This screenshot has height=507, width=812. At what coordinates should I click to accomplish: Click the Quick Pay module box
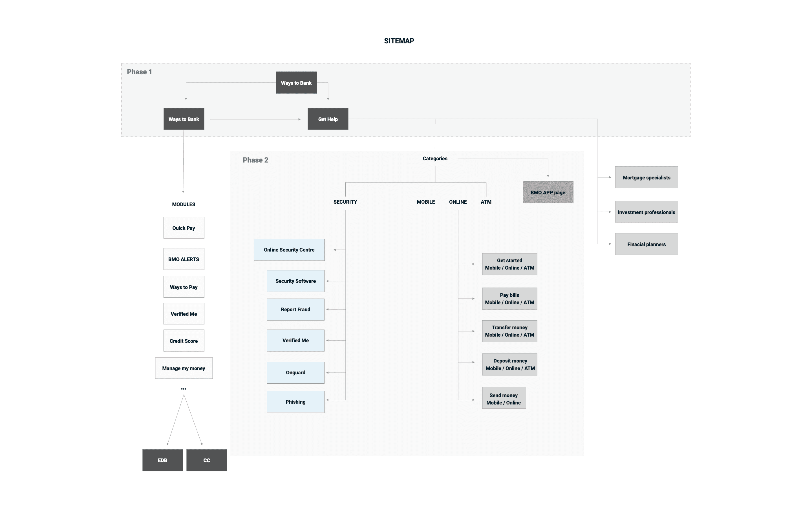[x=184, y=228]
